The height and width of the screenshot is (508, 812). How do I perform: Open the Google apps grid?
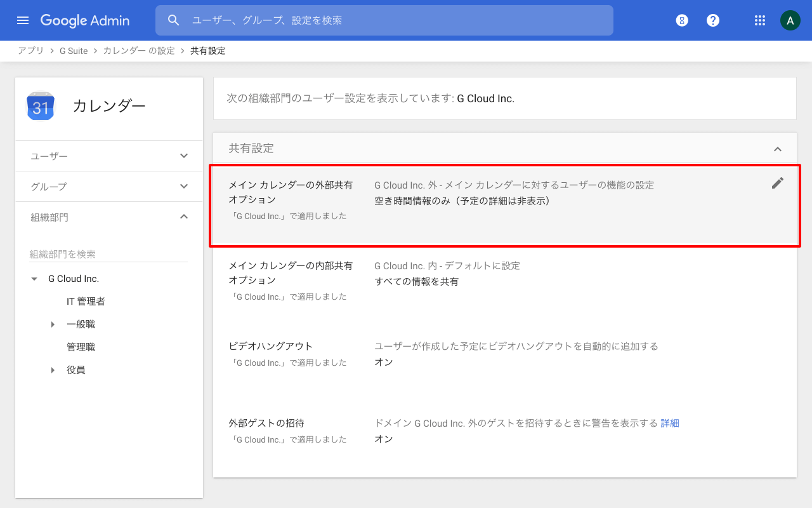[x=760, y=20]
